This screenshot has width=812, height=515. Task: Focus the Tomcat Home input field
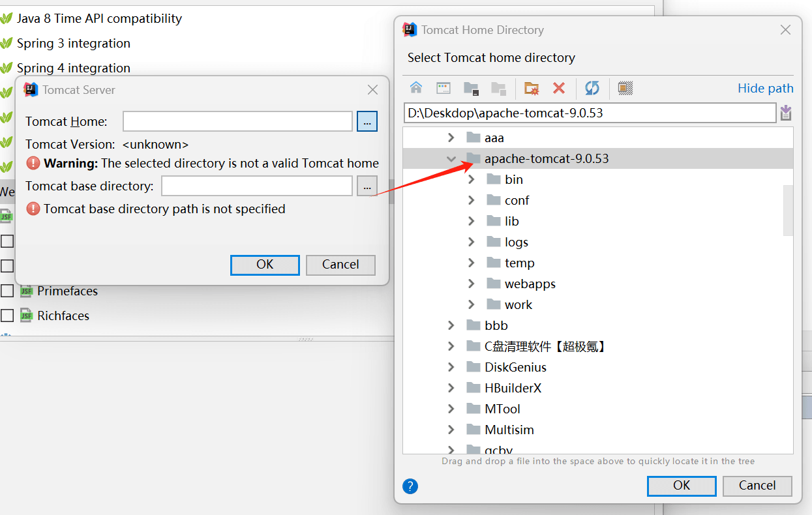(x=237, y=121)
